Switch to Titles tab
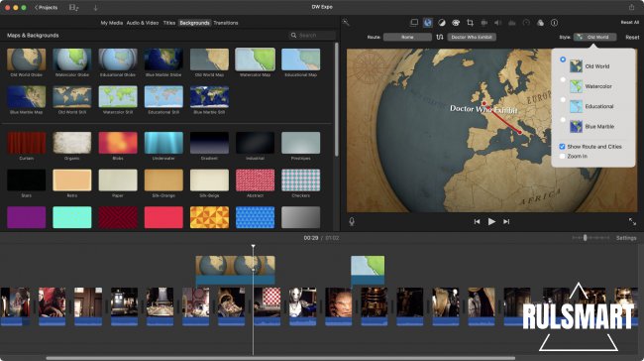This screenshot has height=361, width=644. click(x=169, y=23)
